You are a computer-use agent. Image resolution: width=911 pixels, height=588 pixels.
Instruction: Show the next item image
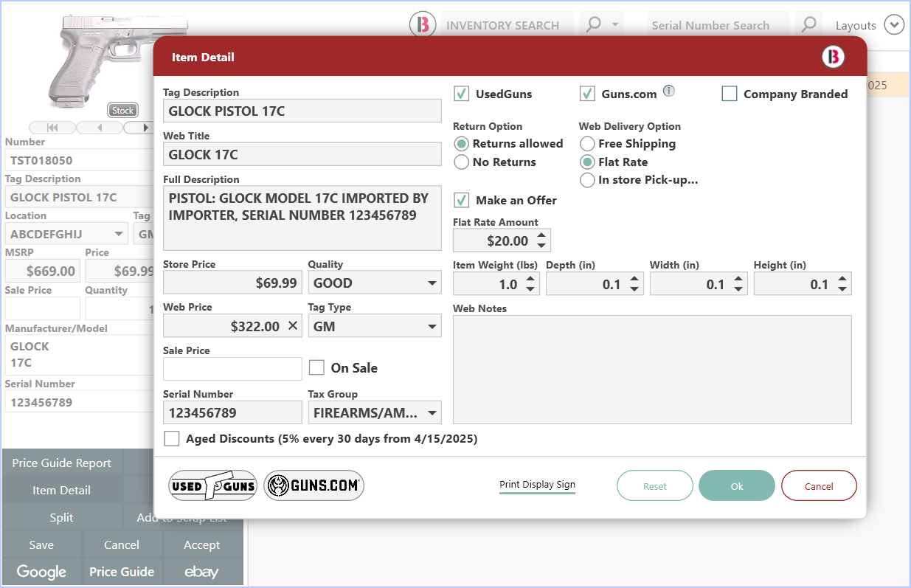pyautogui.click(x=145, y=128)
